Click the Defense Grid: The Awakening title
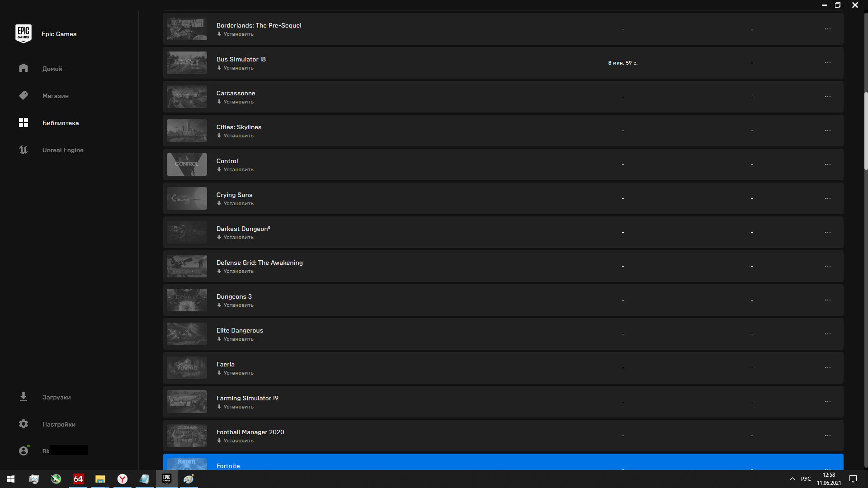The width and height of the screenshot is (868, 488). (x=259, y=263)
